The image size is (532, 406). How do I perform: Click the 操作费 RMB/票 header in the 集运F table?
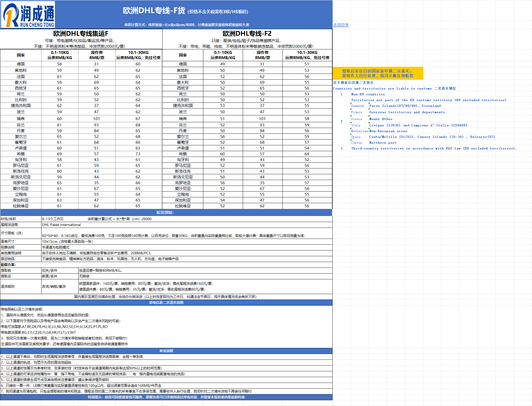tap(97, 55)
